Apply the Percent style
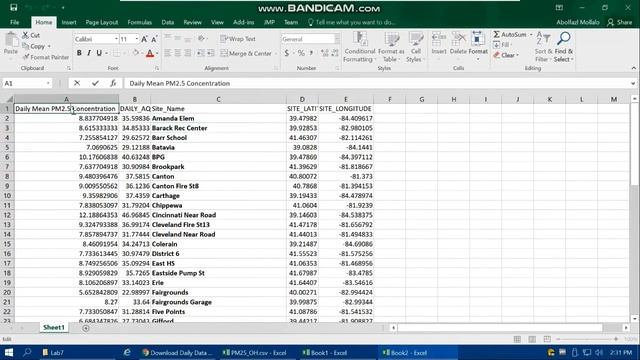The image size is (640, 360). pyautogui.click(x=301, y=53)
